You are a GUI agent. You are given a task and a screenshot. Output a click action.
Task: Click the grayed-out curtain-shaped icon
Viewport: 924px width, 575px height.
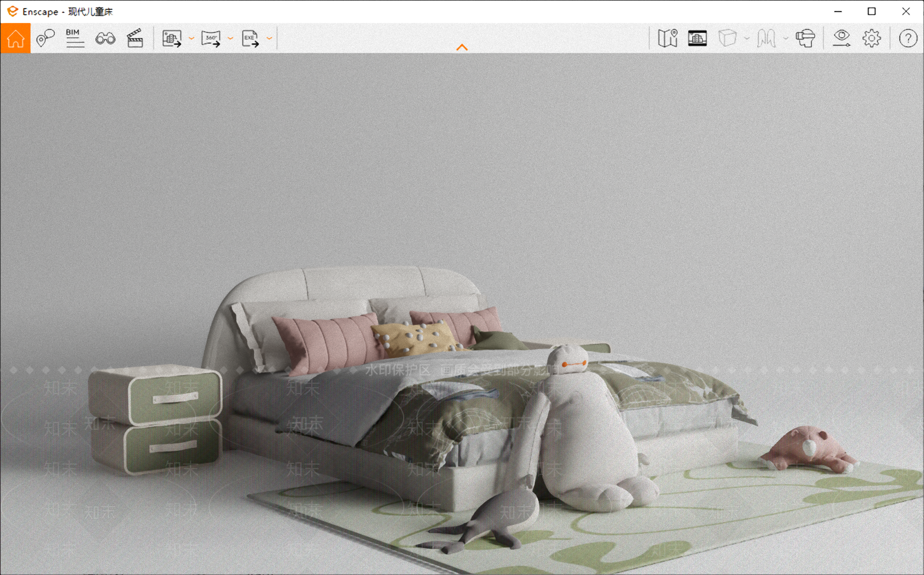(x=766, y=38)
